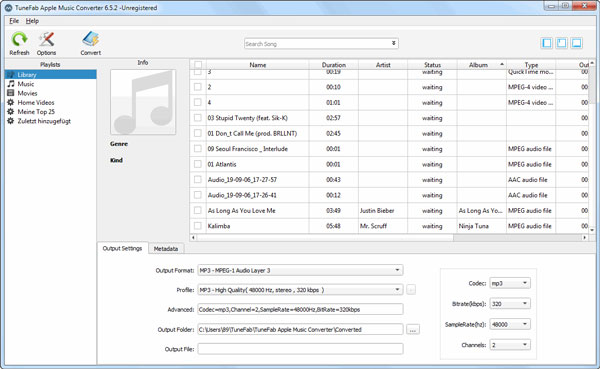This screenshot has width=600, height=369.
Task: Open the File menu
Action: click(14, 21)
